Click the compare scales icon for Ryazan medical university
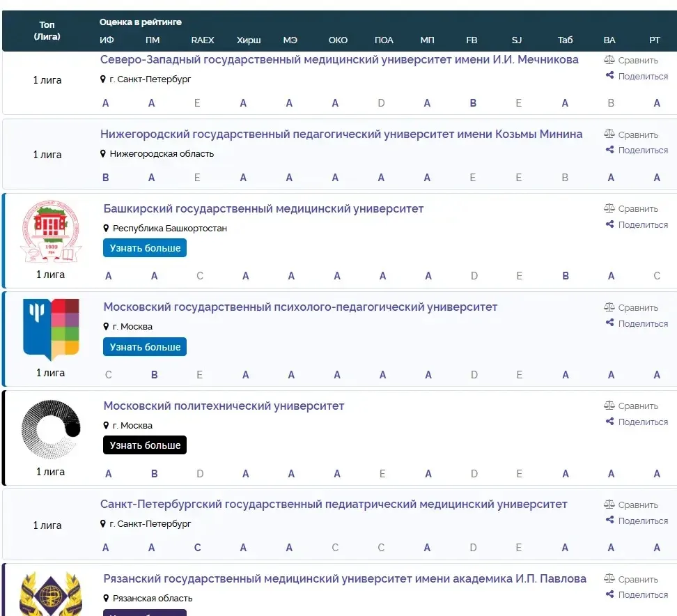677x616 pixels. pyautogui.click(x=609, y=580)
